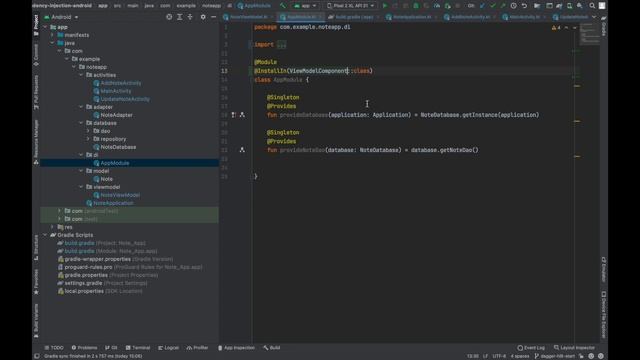Image resolution: width=640 pixels, height=360 pixels.
Task: Collapse all icon in Project panel
Action: (190, 17)
